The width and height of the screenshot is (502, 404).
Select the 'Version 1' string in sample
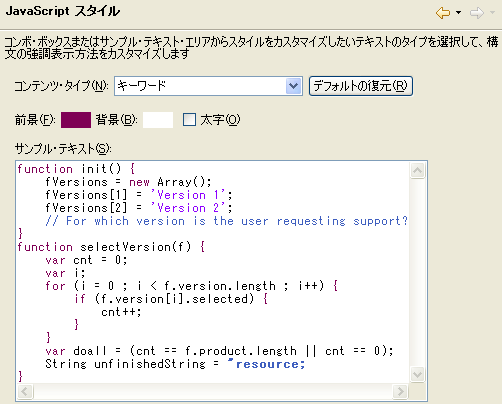(x=188, y=195)
